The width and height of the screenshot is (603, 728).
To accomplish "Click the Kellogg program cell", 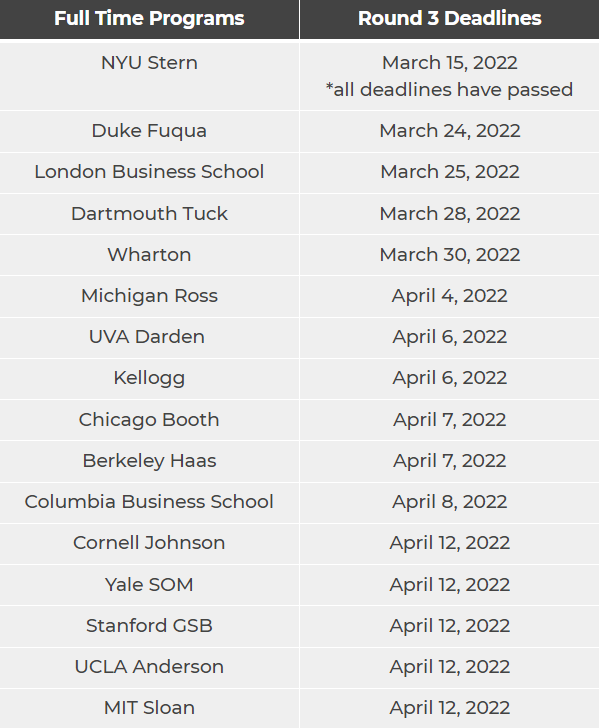I will pos(149,378).
